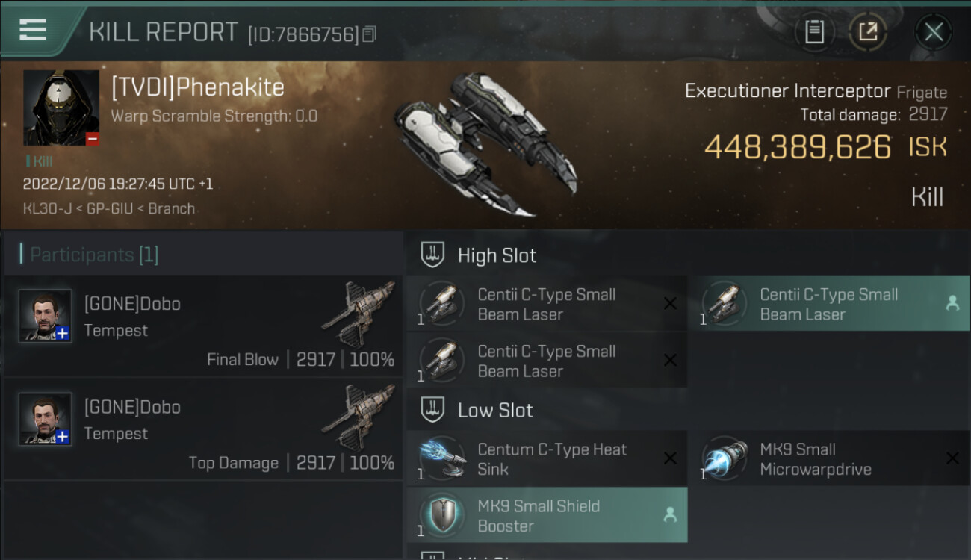Click the X beside MK9 Small Microwarpdrive

[952, 458]
